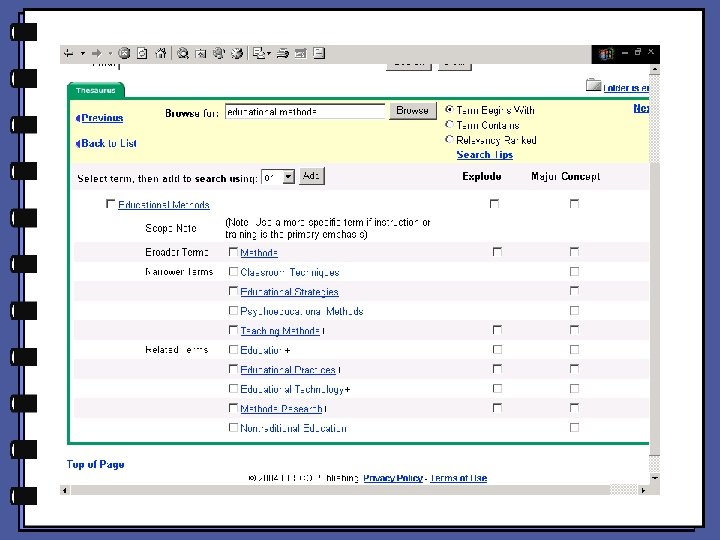Open the Mail icon dropdown arrow
Viewport: 720px width, 540px height.
[269, 53]
